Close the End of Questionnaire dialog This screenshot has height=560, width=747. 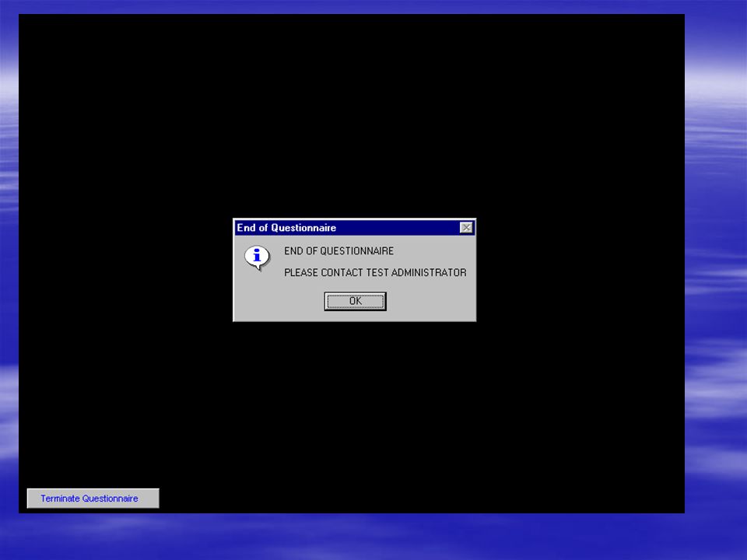point(466,228)
